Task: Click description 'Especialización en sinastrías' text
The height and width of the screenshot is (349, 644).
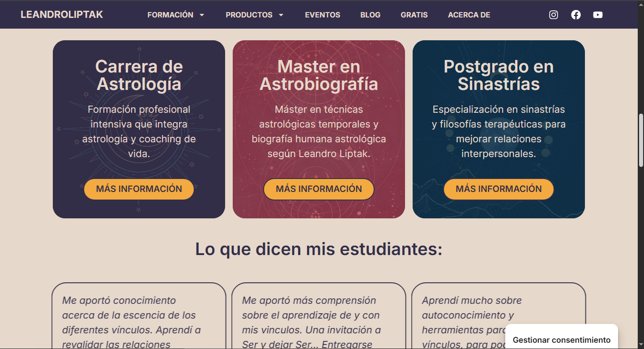Action: coord(499,132)
